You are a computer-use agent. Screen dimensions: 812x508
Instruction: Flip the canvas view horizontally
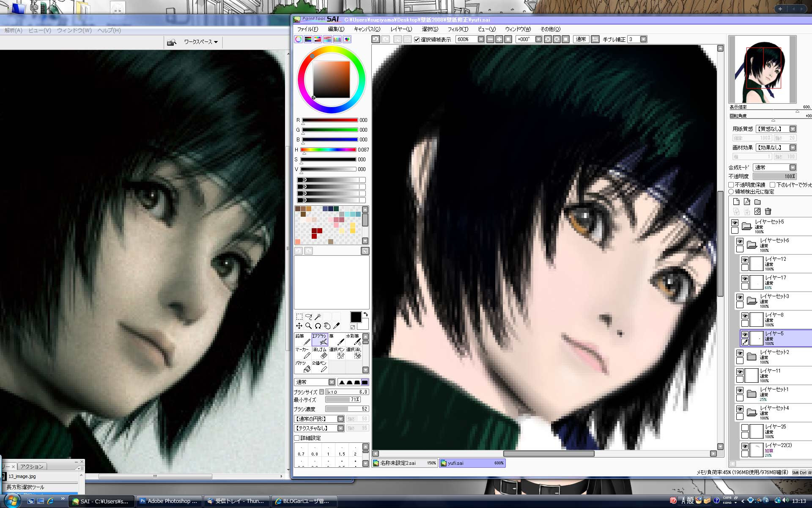click(x=595, y=39)
